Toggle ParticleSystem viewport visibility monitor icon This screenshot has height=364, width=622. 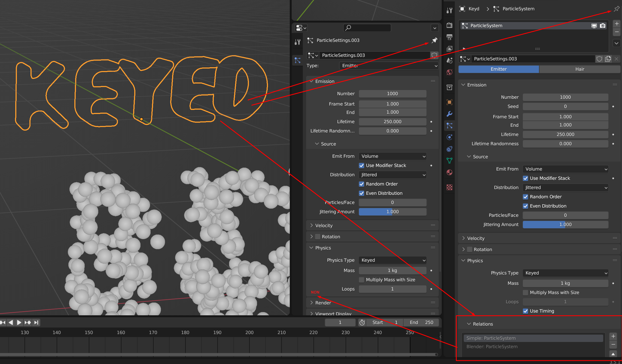[x=594, y=26]
